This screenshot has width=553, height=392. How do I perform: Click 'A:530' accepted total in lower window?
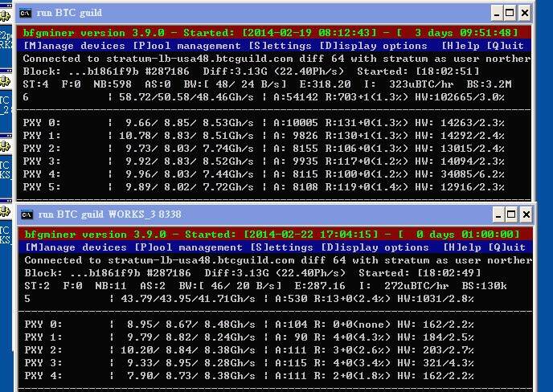(291, 299)
